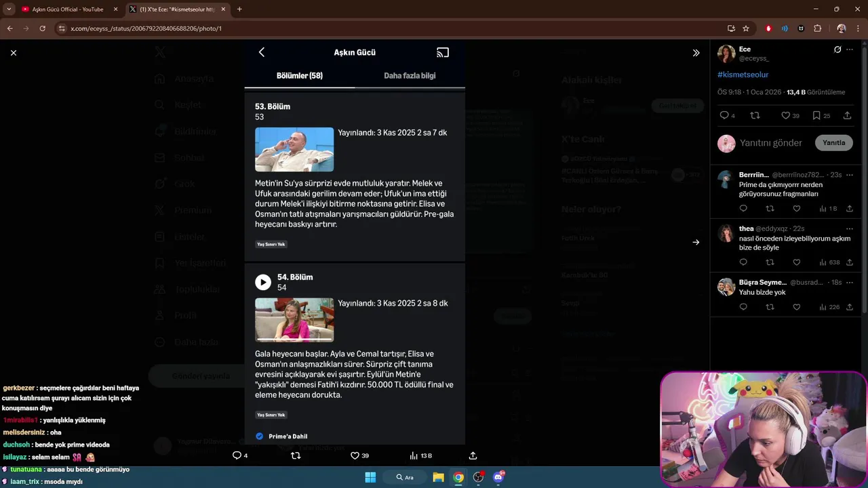Open the blue sound wave extension

(x=785, y=28)
